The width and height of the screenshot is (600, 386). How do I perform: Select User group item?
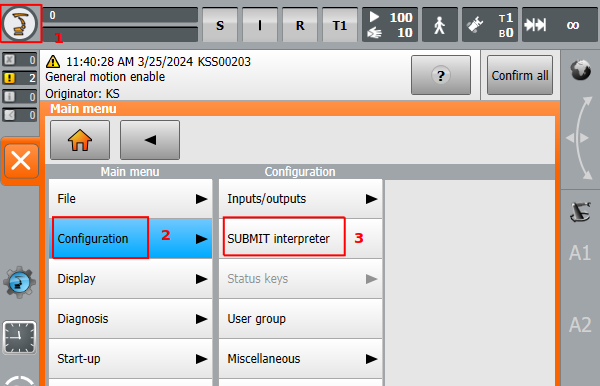click(x=300, y=319)
